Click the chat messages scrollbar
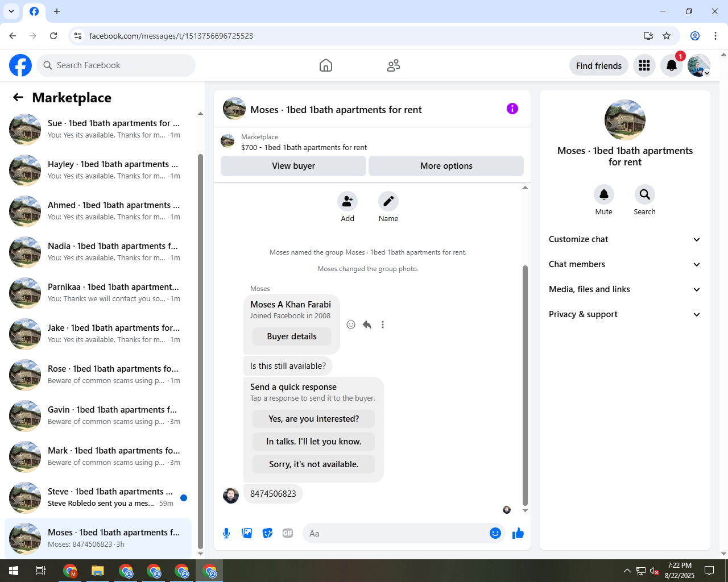This screenshot has width=728, height=582. click(525, 385)
